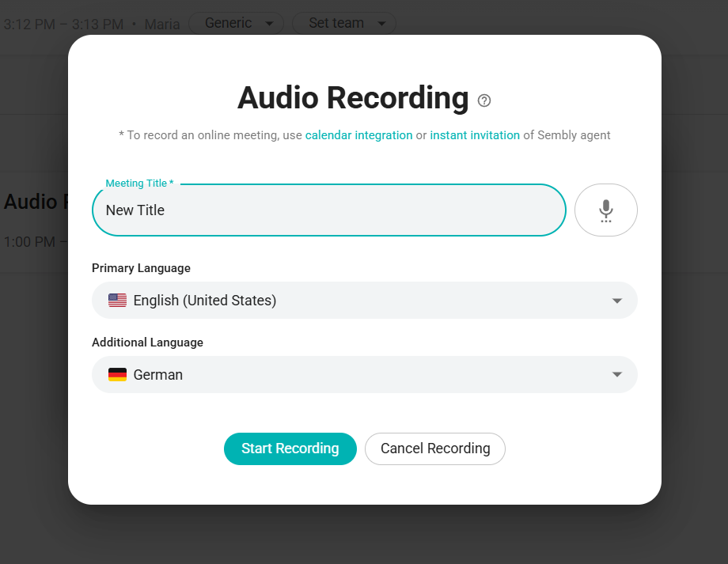Screen dimensions: 728x564
Task: Focus the Meeting Title input field
Action: pyautogui.click(x=328, y=210)
